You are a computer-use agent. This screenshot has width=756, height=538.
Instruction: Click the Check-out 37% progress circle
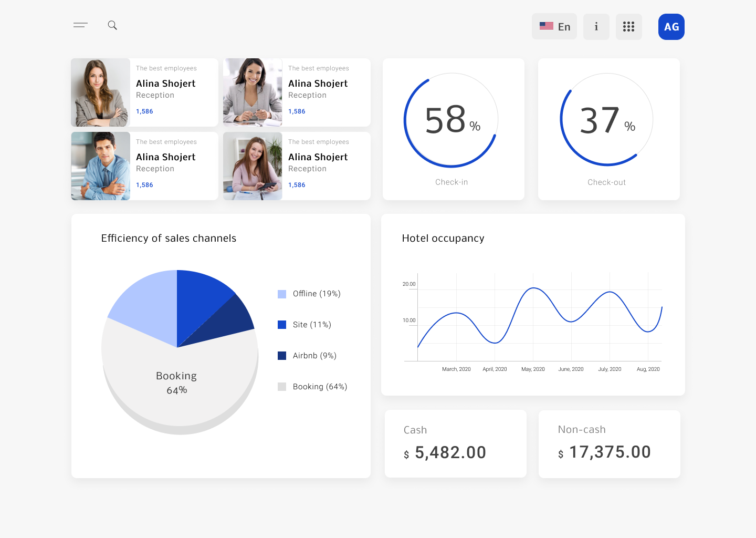[606, 119]
